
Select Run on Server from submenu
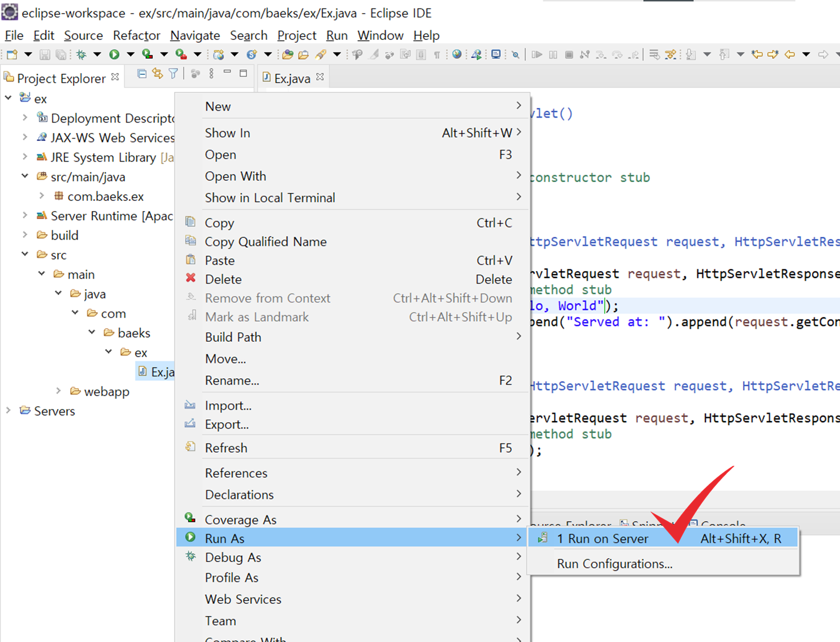663,538
